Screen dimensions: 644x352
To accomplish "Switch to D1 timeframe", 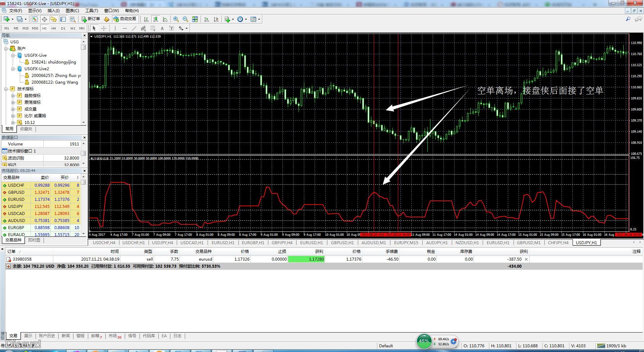I will click(63, 28).
